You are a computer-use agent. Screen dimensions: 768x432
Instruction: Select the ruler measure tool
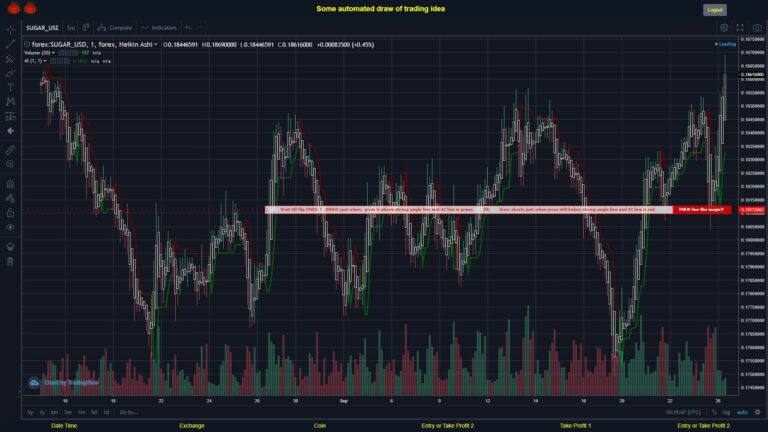click(10, 150)
